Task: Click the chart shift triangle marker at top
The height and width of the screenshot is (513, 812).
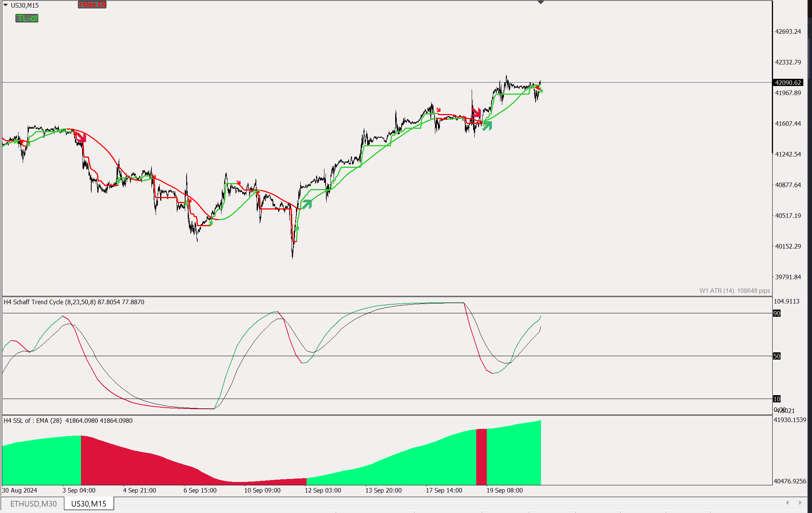Action: 541,2
